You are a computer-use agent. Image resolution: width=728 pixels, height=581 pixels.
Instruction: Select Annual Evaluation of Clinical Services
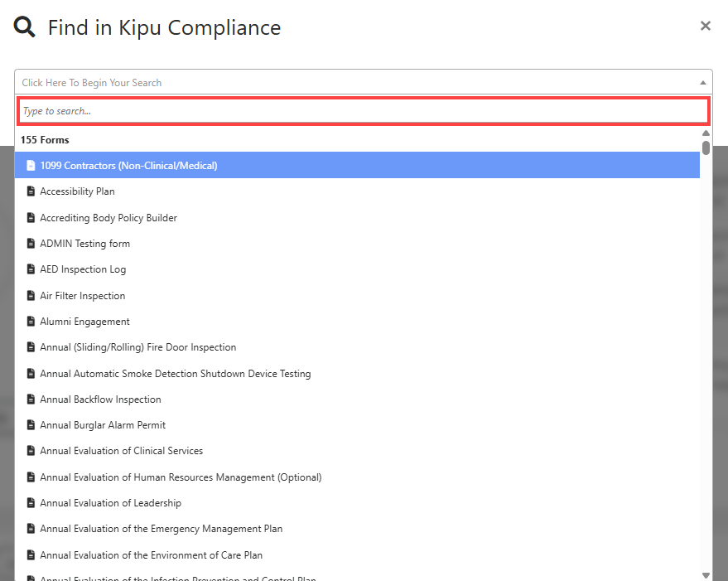[121, 450]
